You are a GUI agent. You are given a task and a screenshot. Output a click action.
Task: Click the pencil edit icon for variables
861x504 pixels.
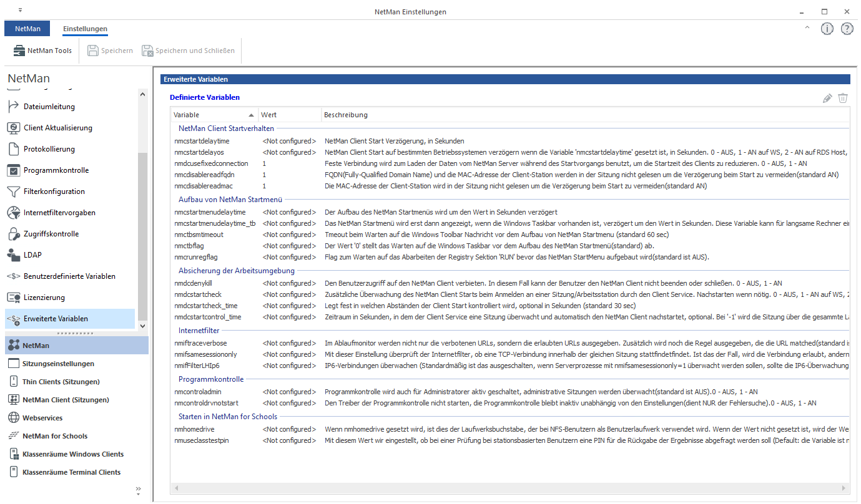pyautogui.click(x=827, y=98)
